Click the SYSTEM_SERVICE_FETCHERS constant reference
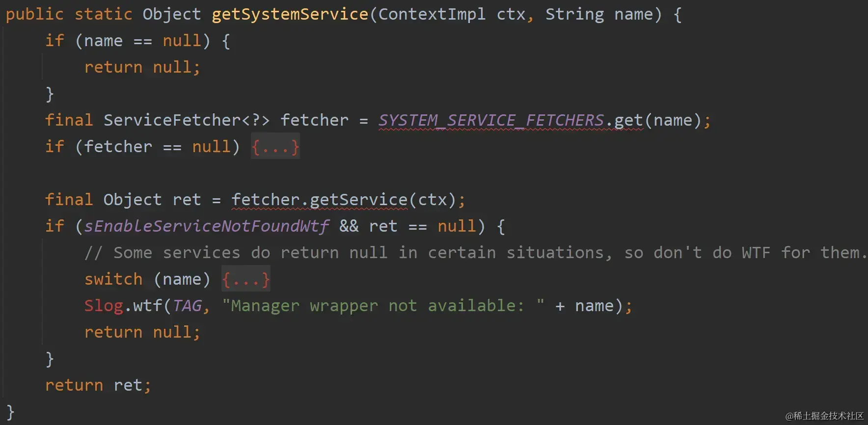868x425 pixels. click(491, 120)
